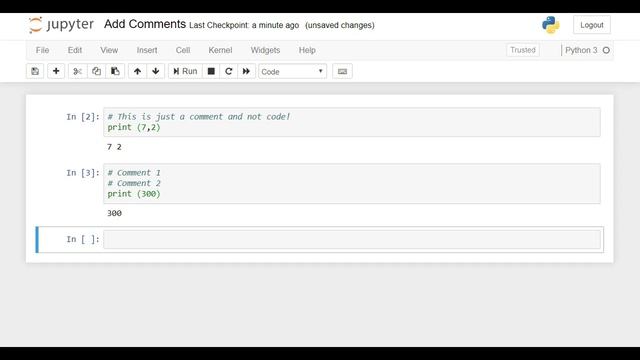The width and height of the screenshot is (640, 360).
Task: Click the In [3] code cell editor
Action: coord(351,183)
